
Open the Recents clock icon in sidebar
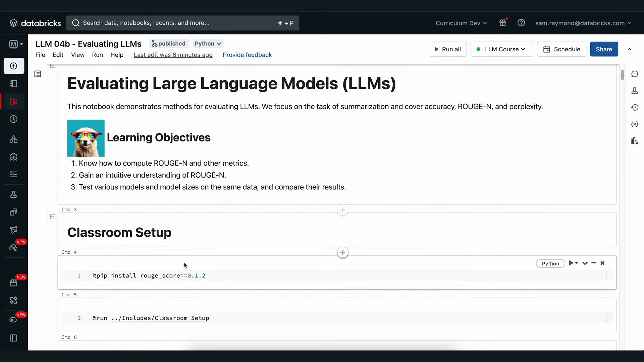14,119
